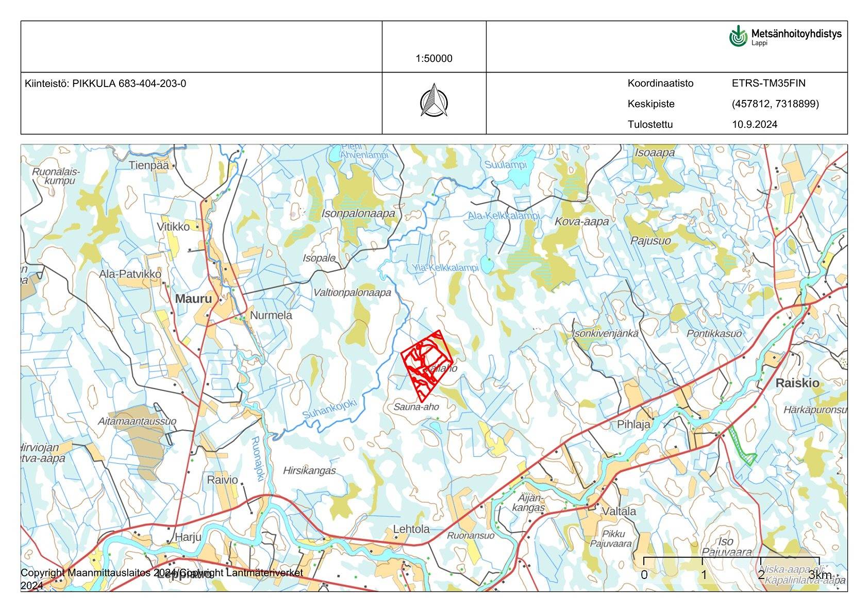Click the Isopalo label
The height and width of the screenshot is (613, 868).
pos(319,258)
